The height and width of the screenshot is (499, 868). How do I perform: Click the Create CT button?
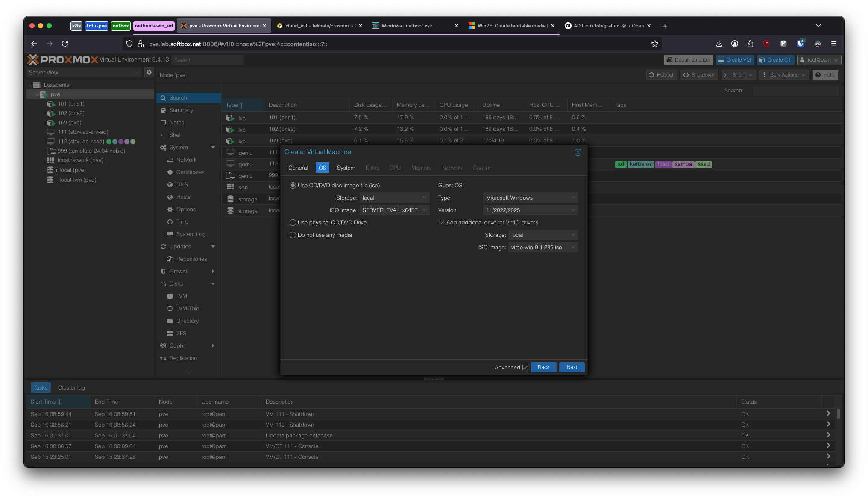[x=775, y=59]
